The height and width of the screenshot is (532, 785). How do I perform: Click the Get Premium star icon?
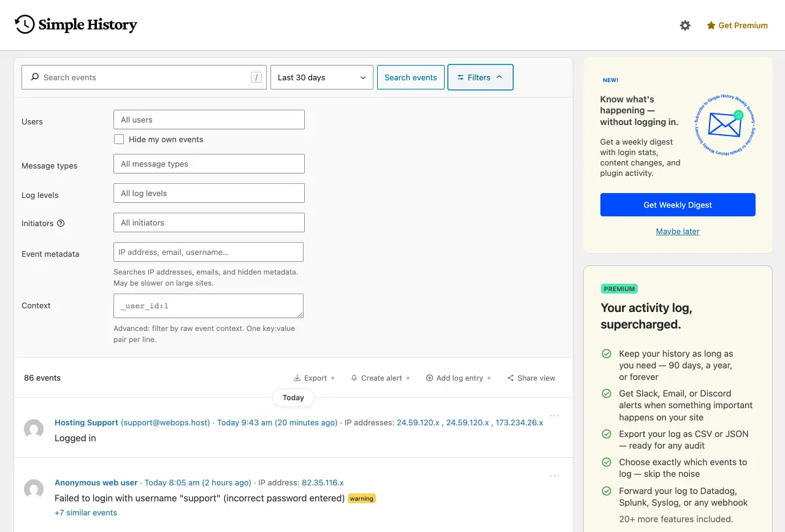point(711,25)
